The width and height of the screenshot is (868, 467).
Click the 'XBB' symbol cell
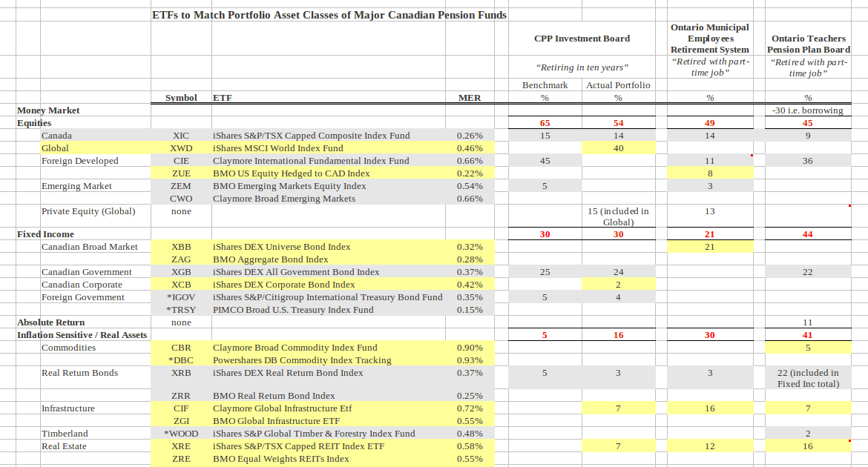point(181,247)
